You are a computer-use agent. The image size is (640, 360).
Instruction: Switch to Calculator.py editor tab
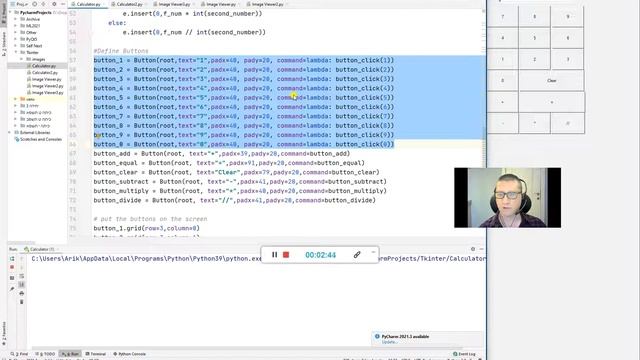(x=88, y=4)
